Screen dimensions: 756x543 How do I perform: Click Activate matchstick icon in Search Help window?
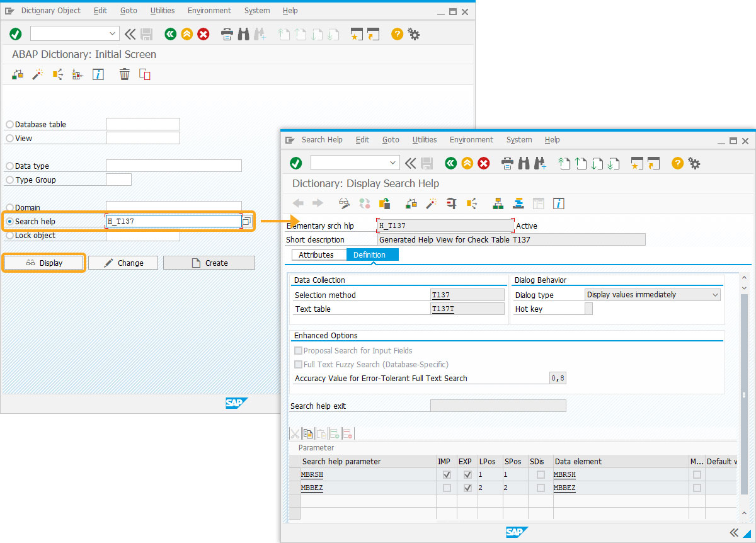[x=432, y=203]
